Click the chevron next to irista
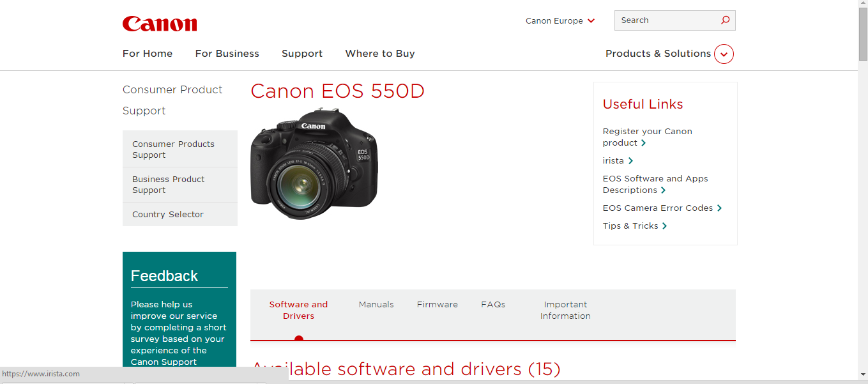Image resolution: width=868 pixels, height=384 pixels. pos(630,161)
